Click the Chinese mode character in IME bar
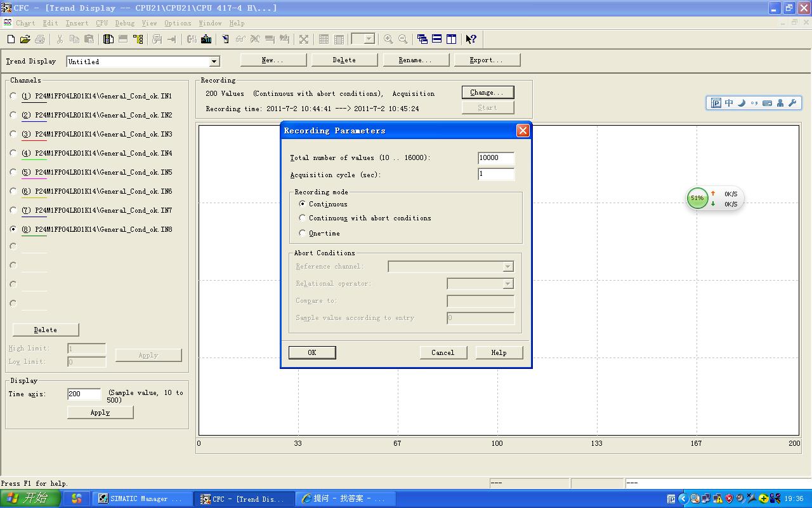The height and width of the screenshot is (508, 812). pyautogui.click(x=729, y=103)
